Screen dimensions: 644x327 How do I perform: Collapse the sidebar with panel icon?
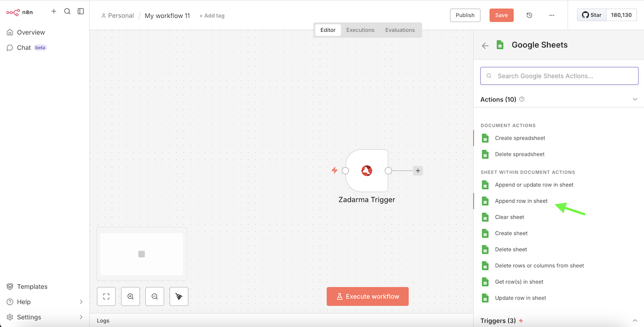pos(81,11)
